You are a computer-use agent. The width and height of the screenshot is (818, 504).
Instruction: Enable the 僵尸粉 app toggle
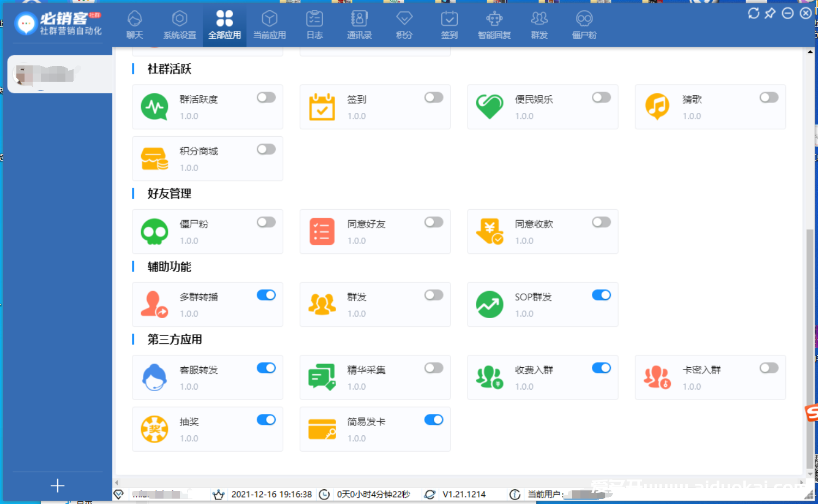tap(266, 222)
